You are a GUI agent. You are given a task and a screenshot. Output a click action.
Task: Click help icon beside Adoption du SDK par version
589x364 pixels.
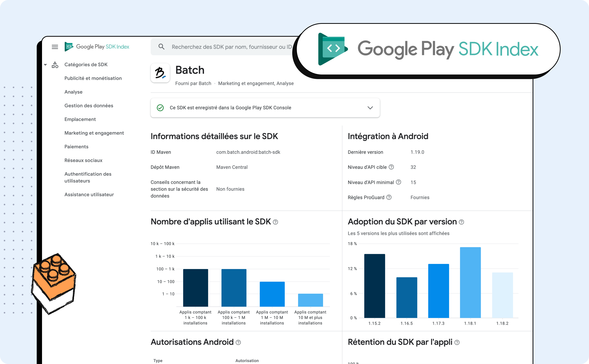pyautogui.click(x=461, y=222)
